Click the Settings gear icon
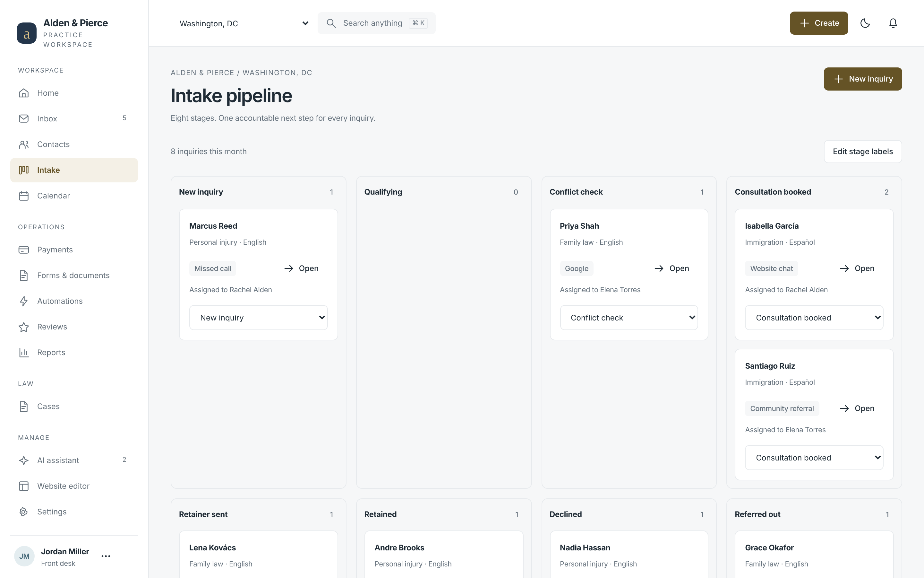The image size is (924, 578). 24,512
